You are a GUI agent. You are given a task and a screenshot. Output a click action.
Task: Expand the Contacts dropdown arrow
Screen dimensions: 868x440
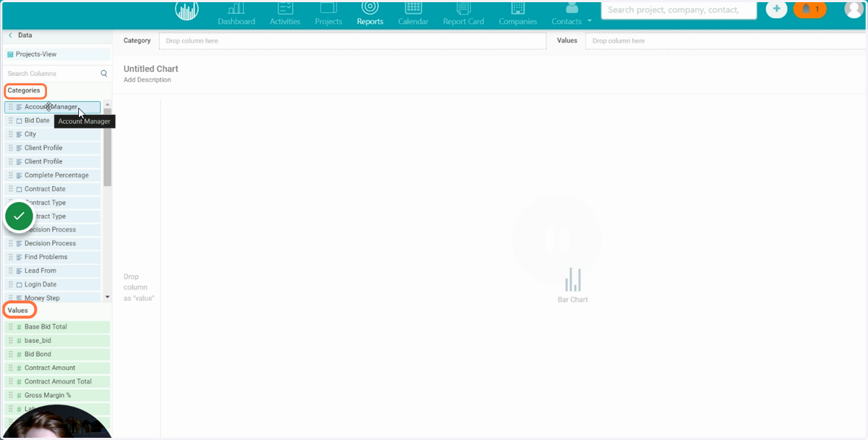pyautogui.click(x=590, y=21)
